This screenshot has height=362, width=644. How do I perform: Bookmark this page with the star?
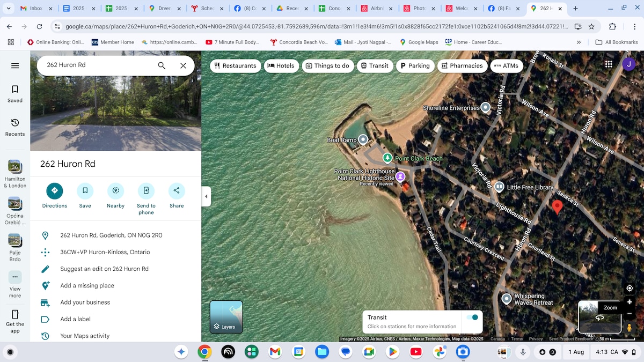pyautogui.click(x=591, y=26)
